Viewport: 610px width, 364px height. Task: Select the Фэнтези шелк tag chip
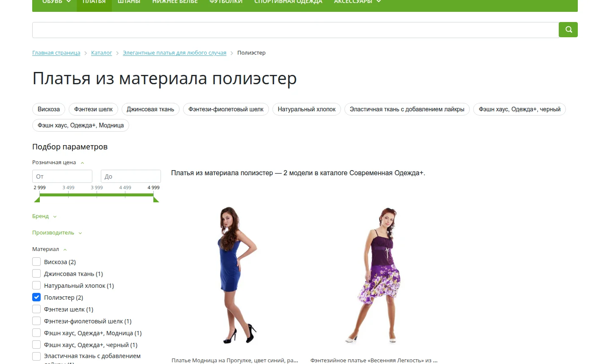(x=93, y=109)
